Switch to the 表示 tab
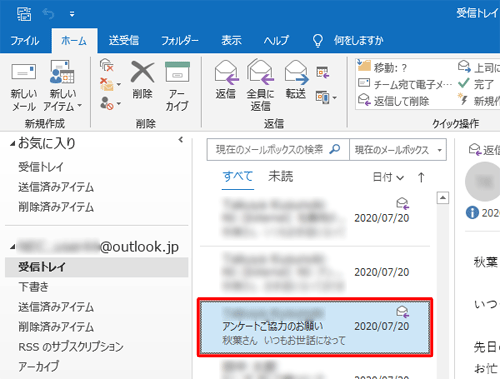Image resolution: width=500 pixels, height=379 pixels. point(231,41)
